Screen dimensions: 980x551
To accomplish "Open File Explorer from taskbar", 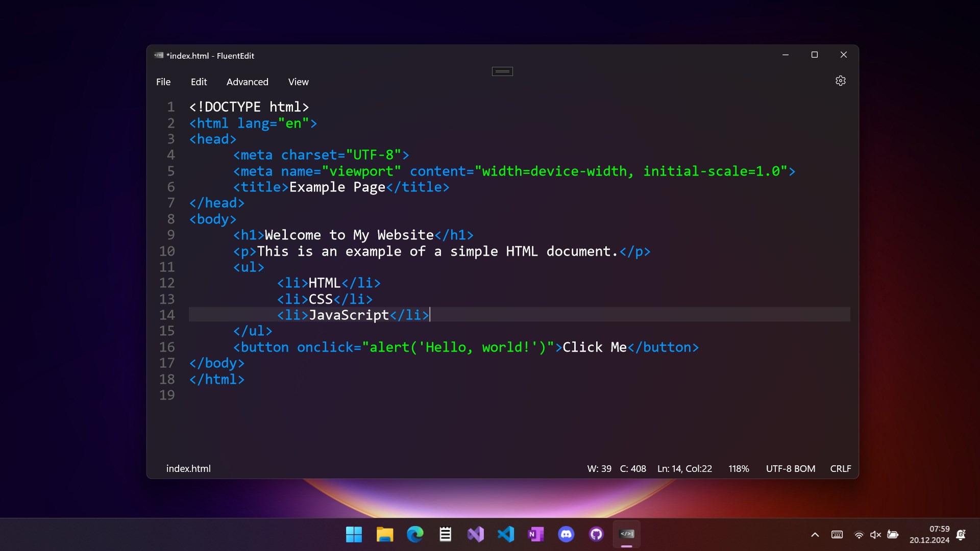I will pos(384,534).
